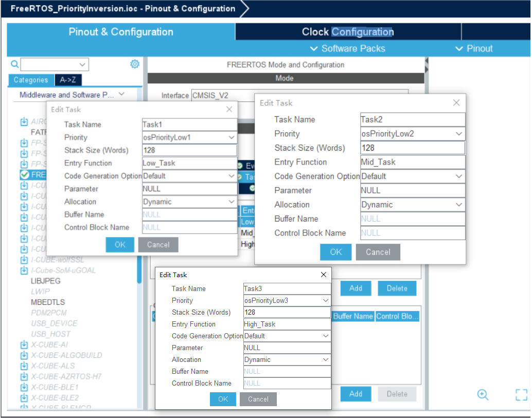This screenshot has width=532, height=418.
Task: Click download icon next to X-CUBE-AZRTOS-H7
Action: pos(24,377)
